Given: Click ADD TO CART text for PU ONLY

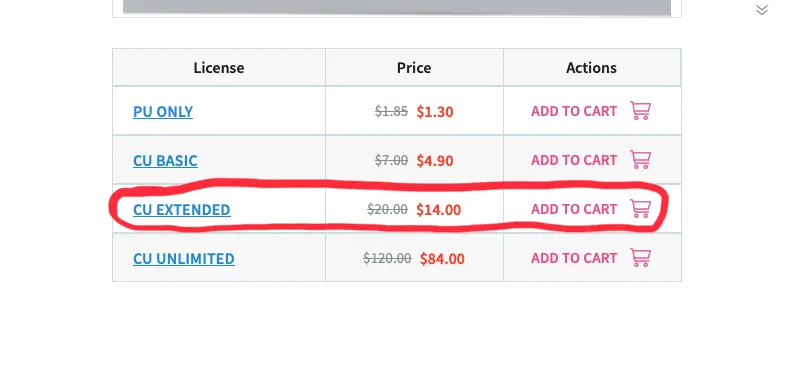Looking at the screenshot, I should 574,111.
